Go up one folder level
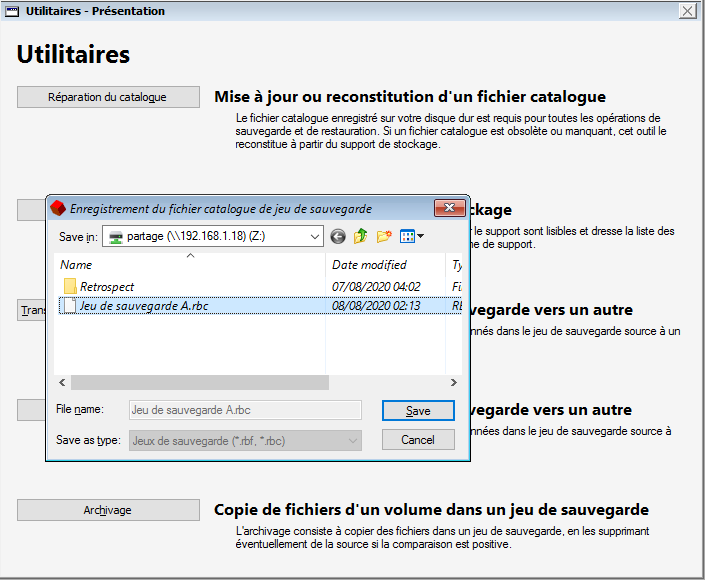 point(361,237)
